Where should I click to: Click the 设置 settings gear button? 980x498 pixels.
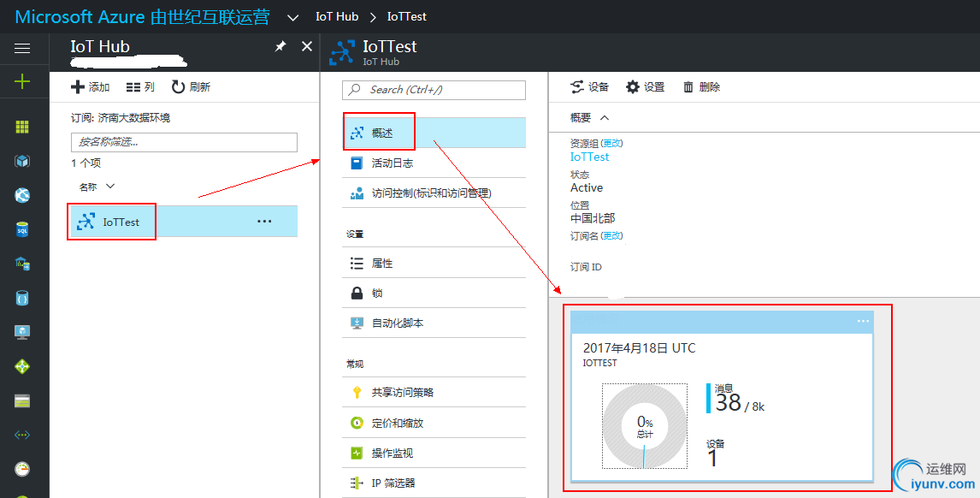[x=645, y=87]
